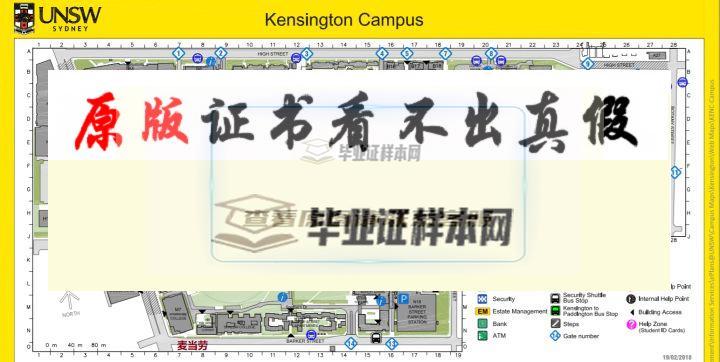
Task: Click the Gate 2 diamond marker
Action: coord(221,53)
